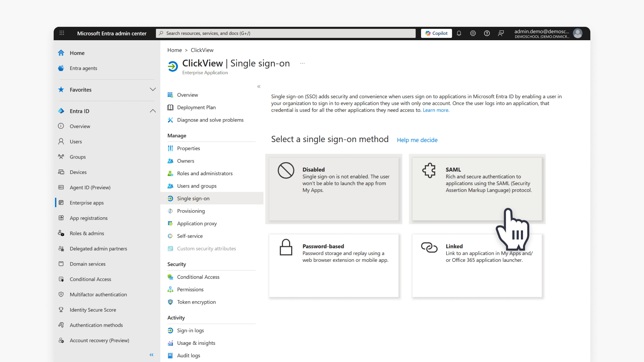The image size is (644, 362).
Task: Click the Properties icon under Manage
Action: click(x=170, y=148)
